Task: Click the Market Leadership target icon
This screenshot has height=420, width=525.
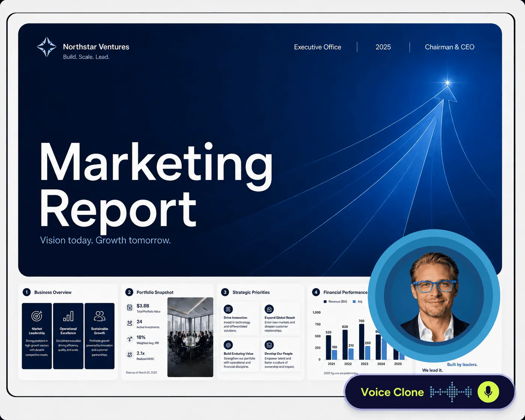Action: point(37,316)
